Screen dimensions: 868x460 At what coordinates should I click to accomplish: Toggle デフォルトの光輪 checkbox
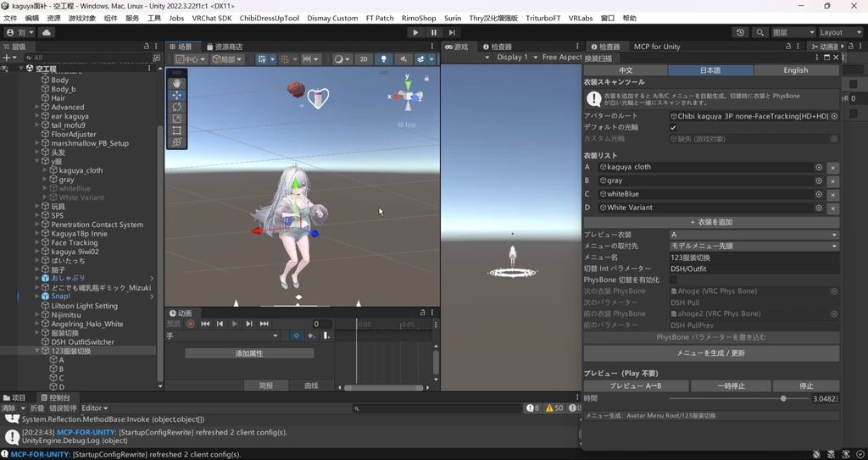tap(673, 127)
